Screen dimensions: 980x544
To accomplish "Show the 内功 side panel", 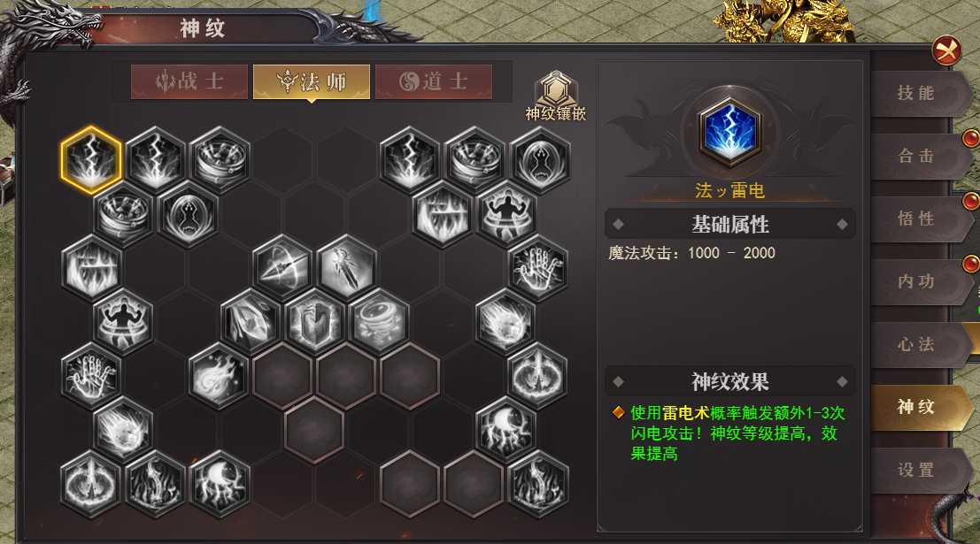I will tap(920, 281).
